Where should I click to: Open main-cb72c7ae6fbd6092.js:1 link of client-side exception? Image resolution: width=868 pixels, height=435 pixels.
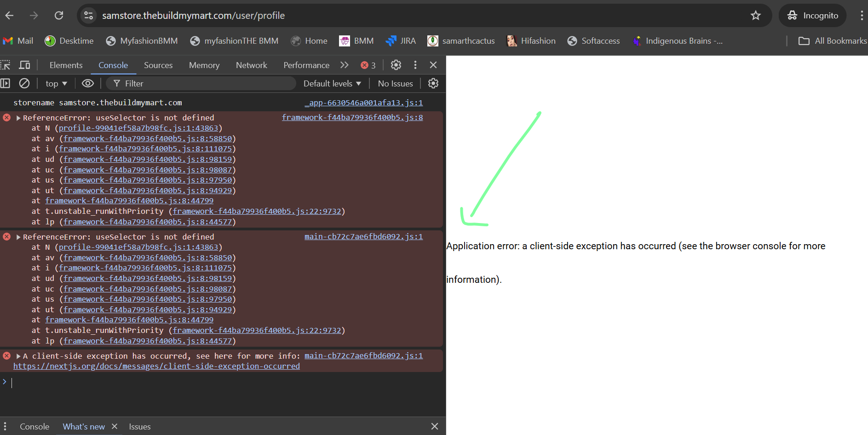363,356
